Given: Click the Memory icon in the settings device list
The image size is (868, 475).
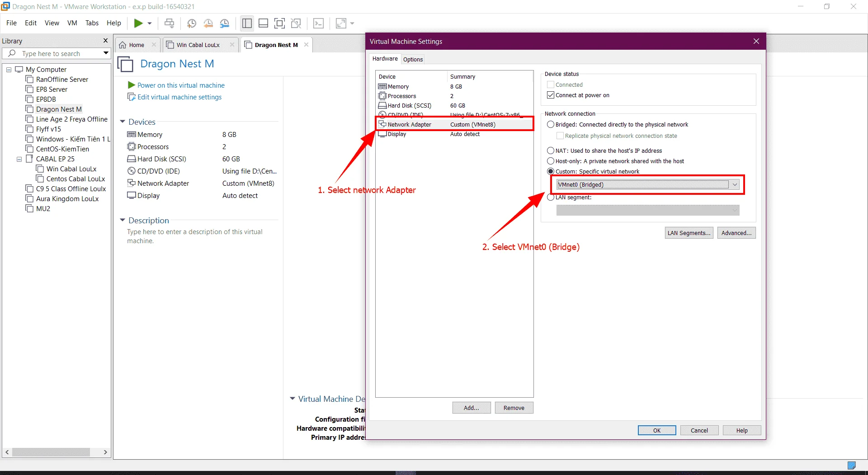Looking at the screenshot, I should point(382,86).
